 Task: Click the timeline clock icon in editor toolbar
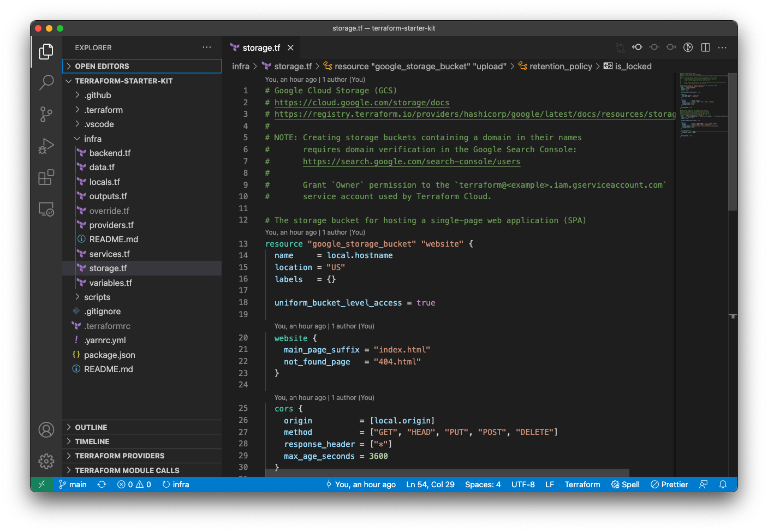tap(688, 47)
